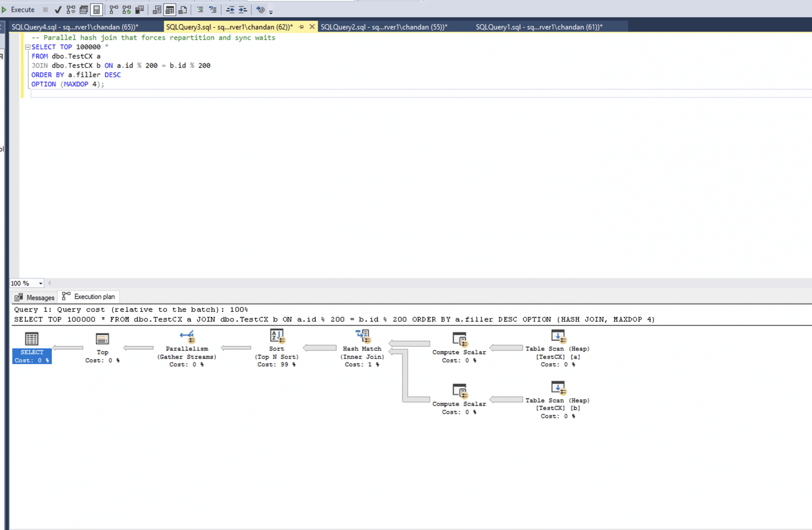Open the 100 % zoom dropdown

[x=41, y=283]
